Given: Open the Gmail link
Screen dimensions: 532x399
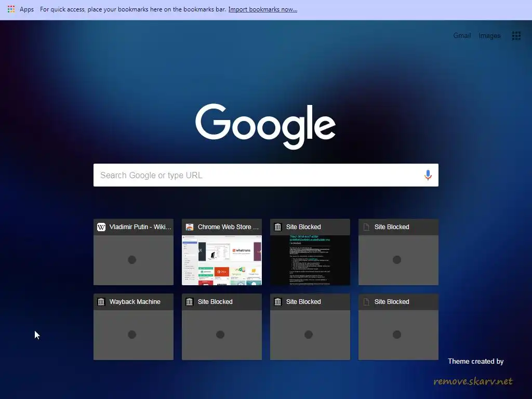Looking at the screenshot, I should coord(462,36).
